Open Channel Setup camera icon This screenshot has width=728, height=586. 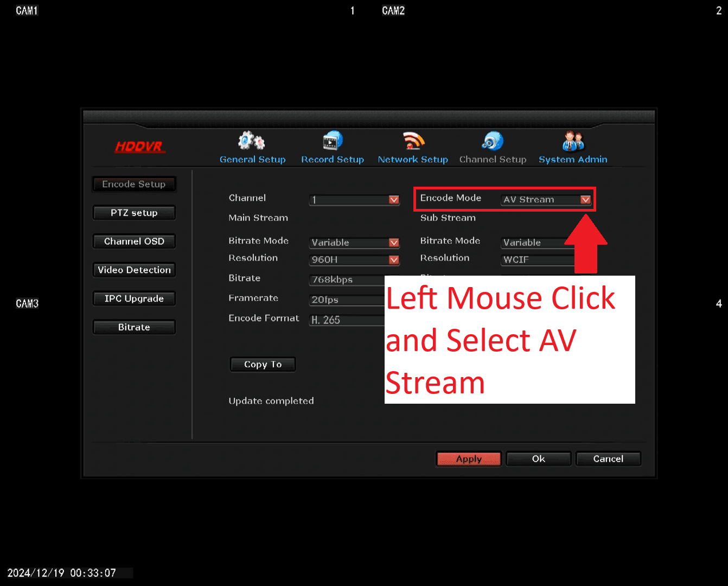click(493, 141)
